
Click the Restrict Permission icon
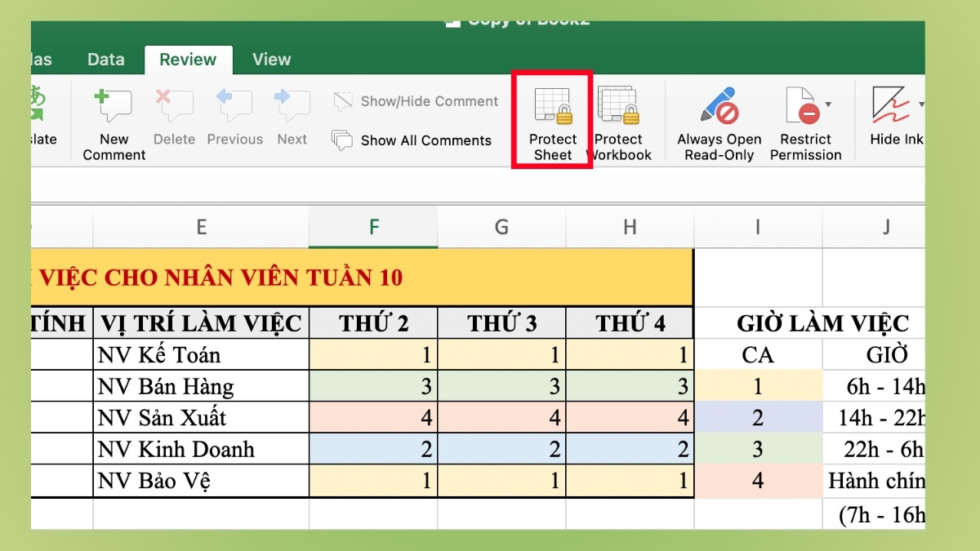coord(802,106)
